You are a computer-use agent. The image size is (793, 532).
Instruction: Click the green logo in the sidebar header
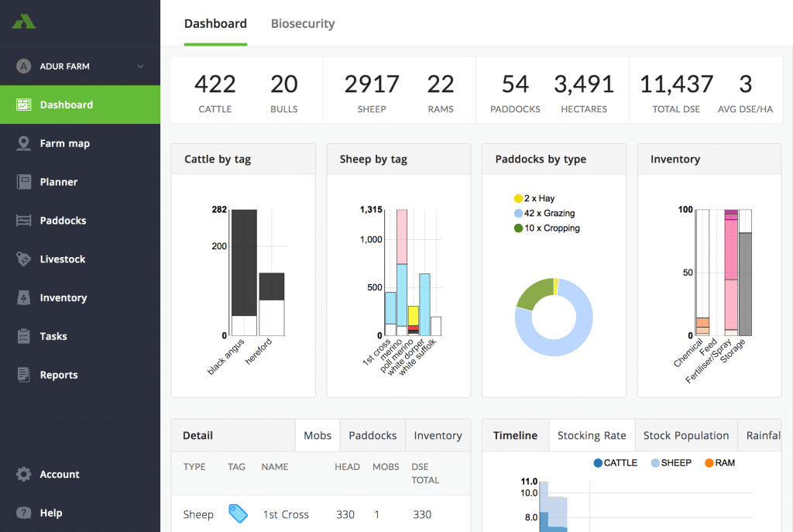[x=24, y=22]
